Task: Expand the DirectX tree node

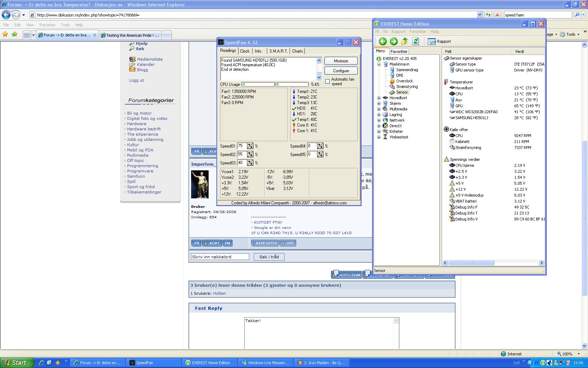Action: pyautogui.click(x=379, y=126)
